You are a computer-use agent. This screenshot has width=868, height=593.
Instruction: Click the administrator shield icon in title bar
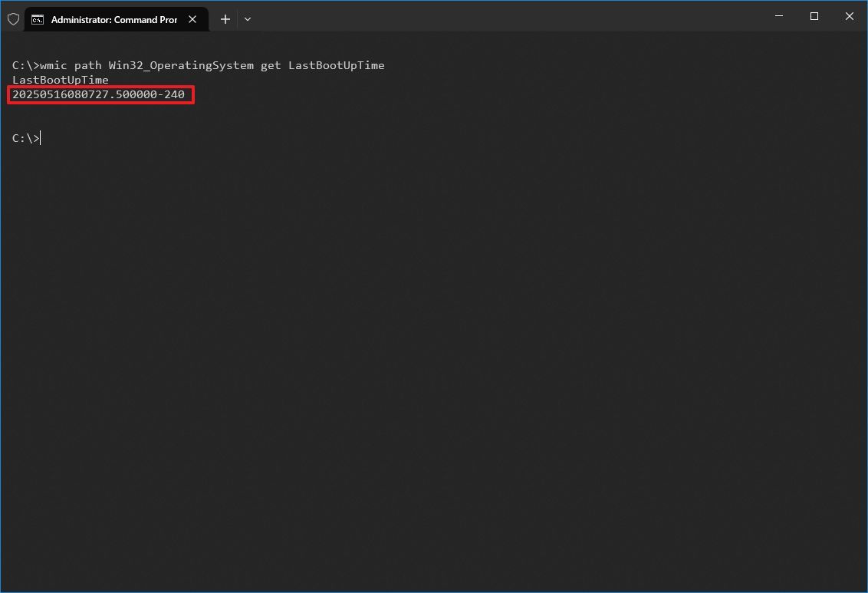click(13, 18)
